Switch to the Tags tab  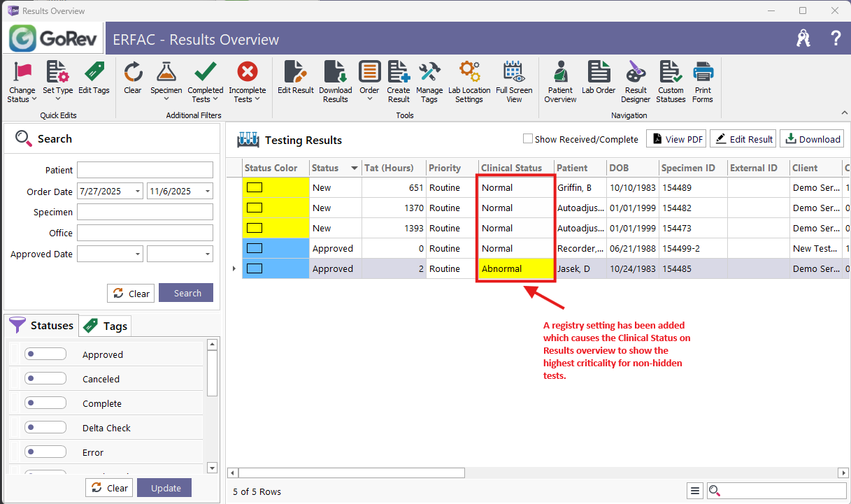pos(106,326)
